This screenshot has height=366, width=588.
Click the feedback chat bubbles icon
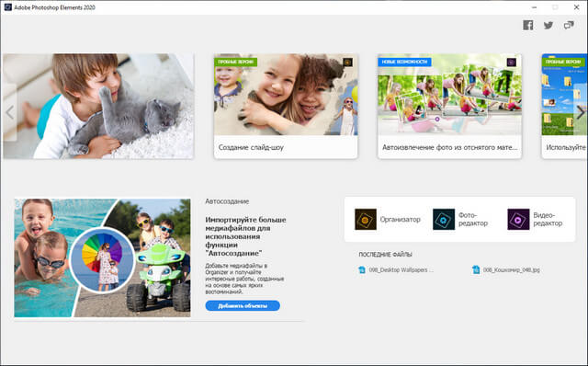569,25
